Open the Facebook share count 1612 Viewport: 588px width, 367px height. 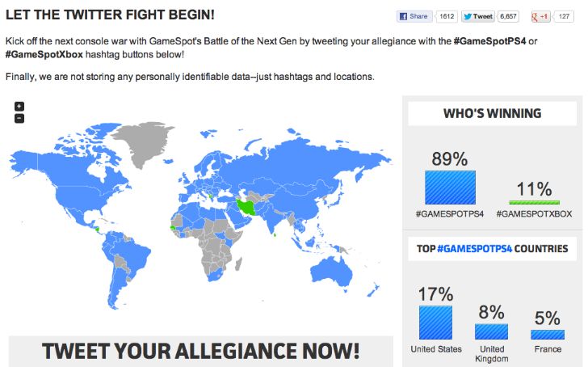pyautogui.click(x=446, y=16)
